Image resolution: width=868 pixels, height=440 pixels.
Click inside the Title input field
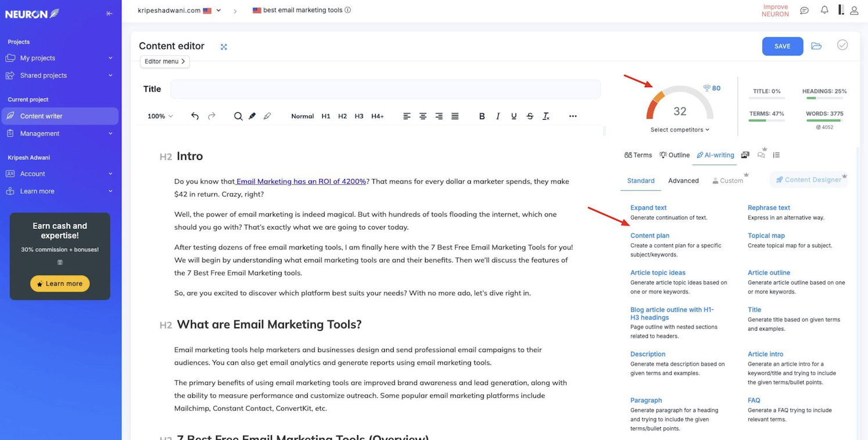386,88
